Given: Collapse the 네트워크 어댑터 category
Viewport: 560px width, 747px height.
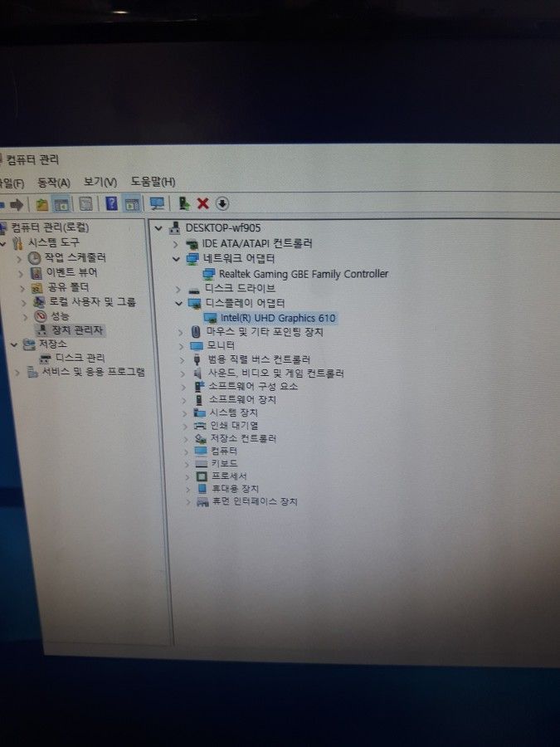Looking at the screenshot, I should tap(176, 259).
